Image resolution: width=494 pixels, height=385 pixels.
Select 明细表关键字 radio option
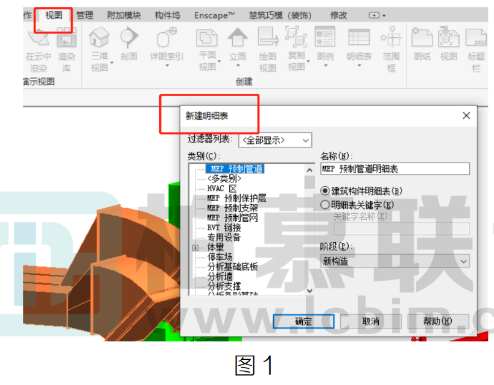tap(325, 205)
